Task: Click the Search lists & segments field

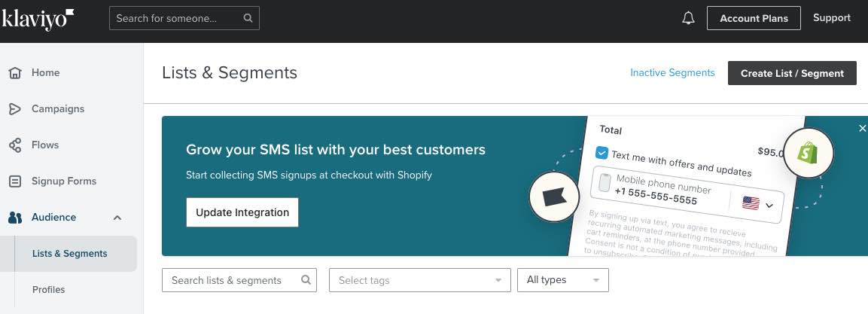Action: tap(232, 280)
